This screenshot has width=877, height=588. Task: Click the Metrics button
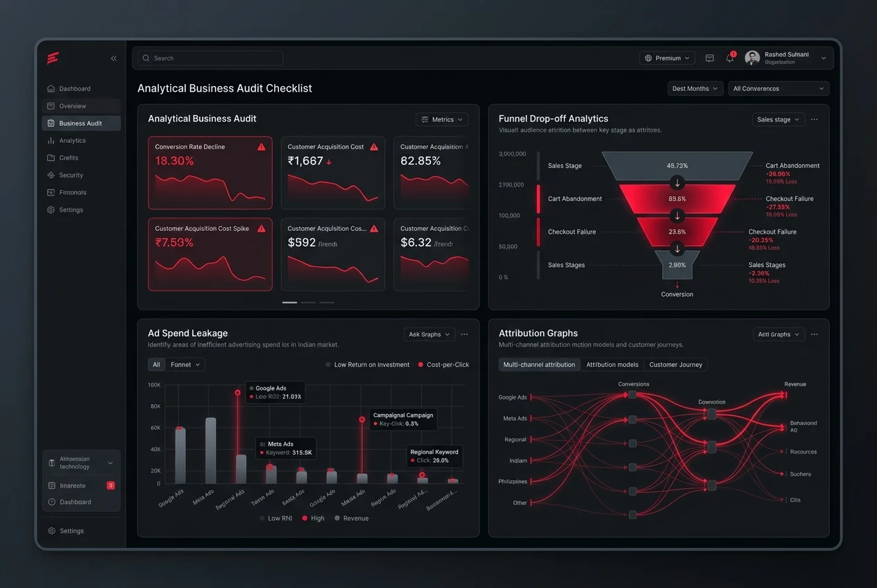pyautogui.click(x=442, y=119)
